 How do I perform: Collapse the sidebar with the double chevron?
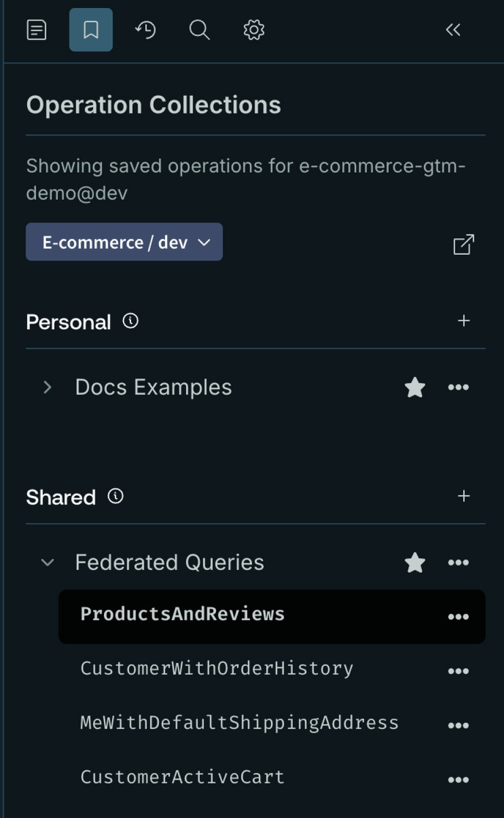click(x=453, y=30)
